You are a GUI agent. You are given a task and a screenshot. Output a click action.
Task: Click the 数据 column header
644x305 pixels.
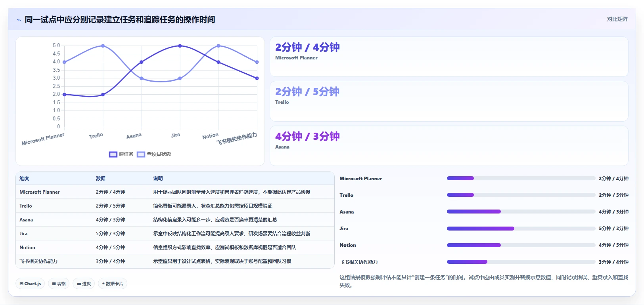(x=101, y=179)
